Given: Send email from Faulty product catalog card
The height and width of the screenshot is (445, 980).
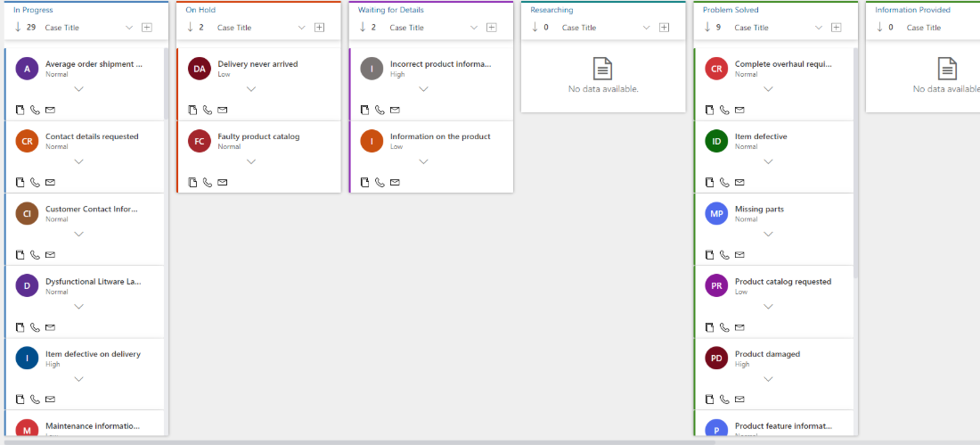Looking at the screenshot, I should point(223,183).
